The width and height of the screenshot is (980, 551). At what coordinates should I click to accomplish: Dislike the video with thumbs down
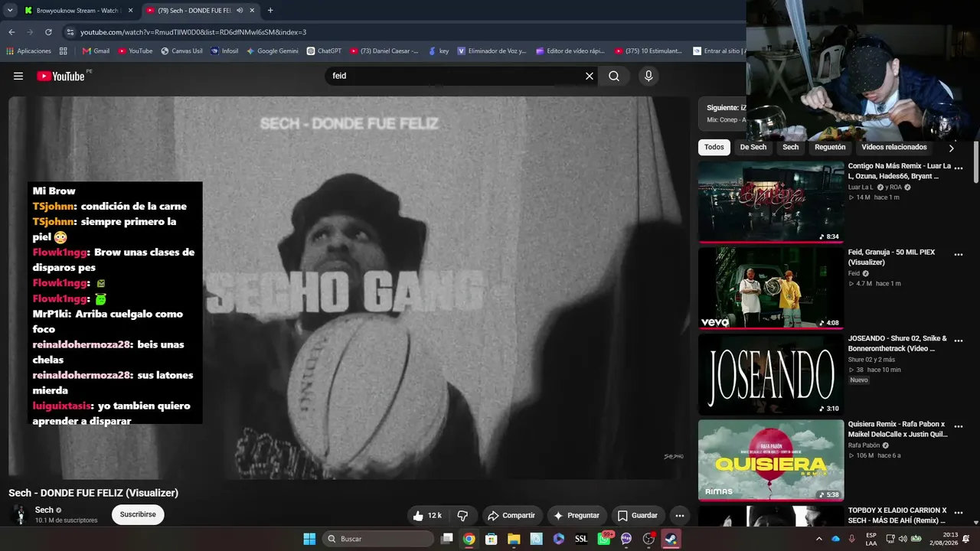coord(462,516)
